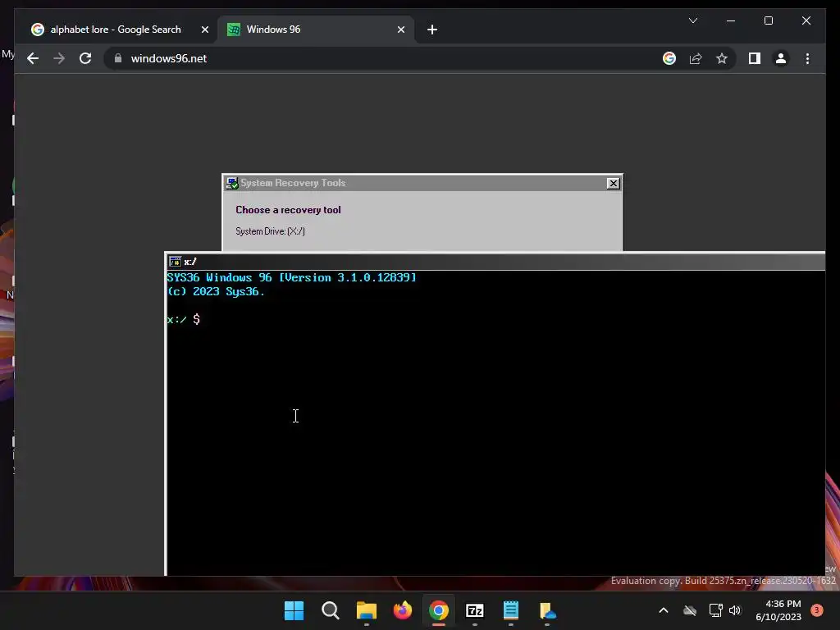Close the System Recovery Tools dialog
This screenshot has width=840, height=630.
point(613,183)
